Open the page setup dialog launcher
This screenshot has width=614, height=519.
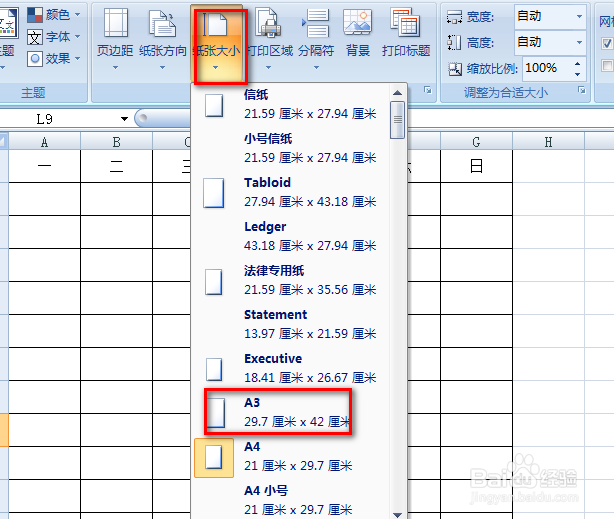pos(428,90)
